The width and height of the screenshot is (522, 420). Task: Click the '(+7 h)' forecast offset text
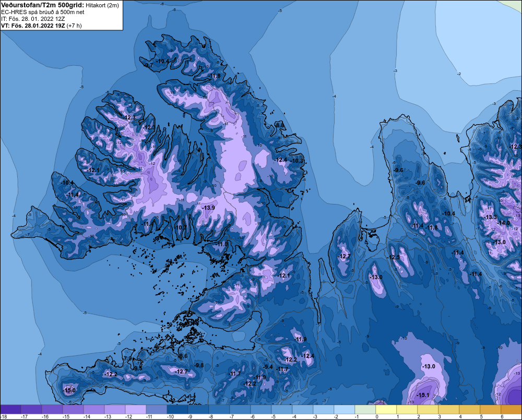[74, 26]
